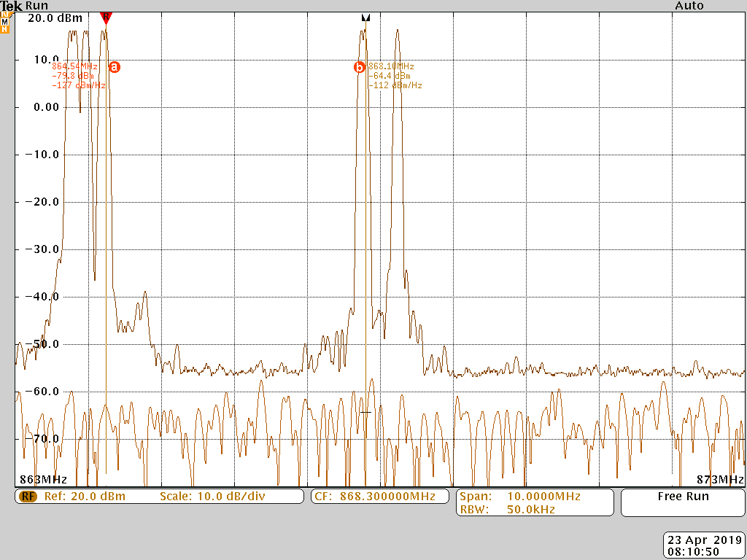This screenshot has width=747, height=560.
Task: Click the 868.10MHz marker b readout text
Action: pos(391,66)
